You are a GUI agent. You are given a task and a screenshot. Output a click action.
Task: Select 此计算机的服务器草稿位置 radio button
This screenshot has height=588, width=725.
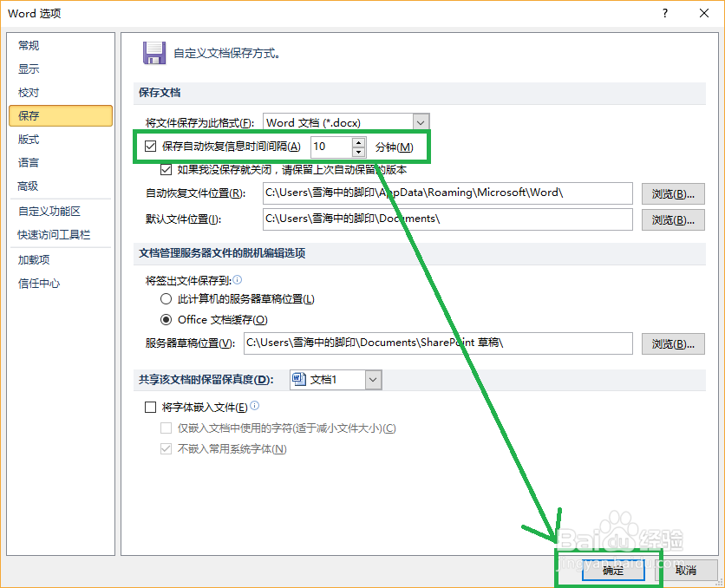click(x=166, y=299)
